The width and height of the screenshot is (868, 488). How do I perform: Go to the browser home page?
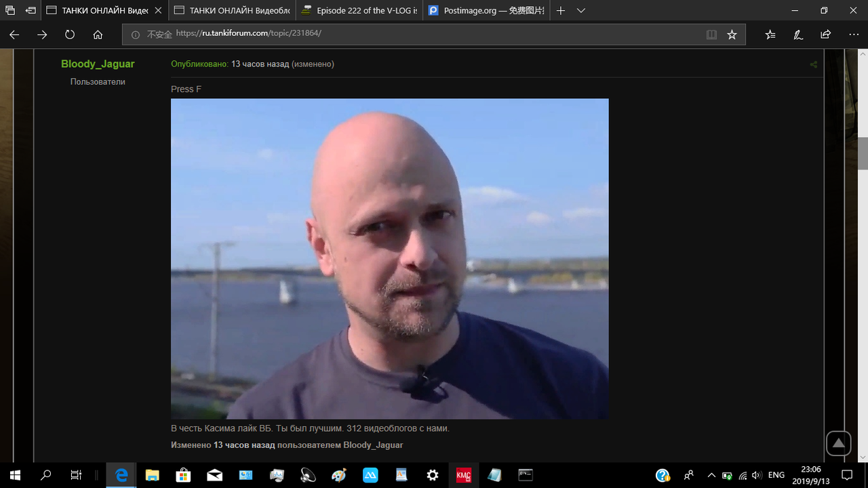pos(97,34)
